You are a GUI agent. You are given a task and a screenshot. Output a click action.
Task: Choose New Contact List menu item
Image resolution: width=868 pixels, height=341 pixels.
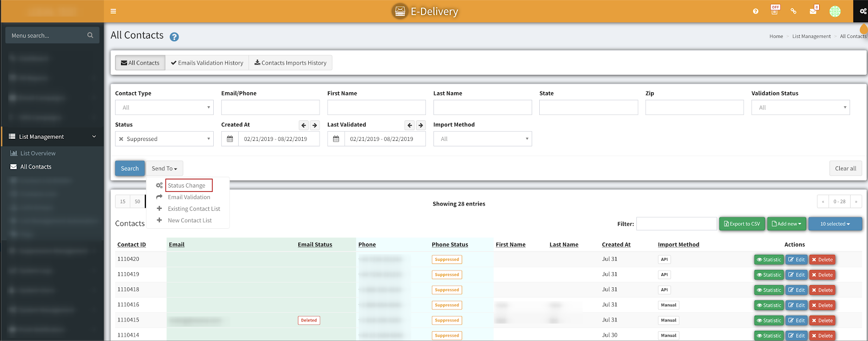pyautogui.click(x=189, y=221)
